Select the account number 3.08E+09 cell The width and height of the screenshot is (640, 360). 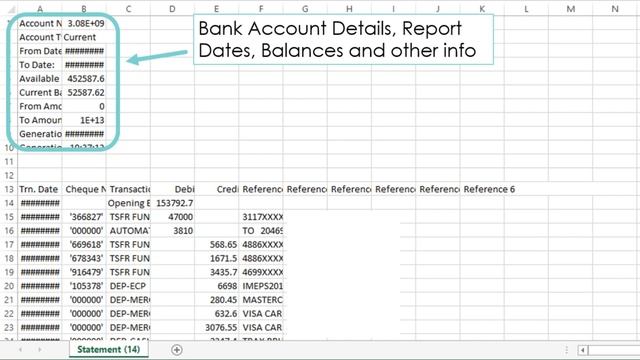pos(84,23)
